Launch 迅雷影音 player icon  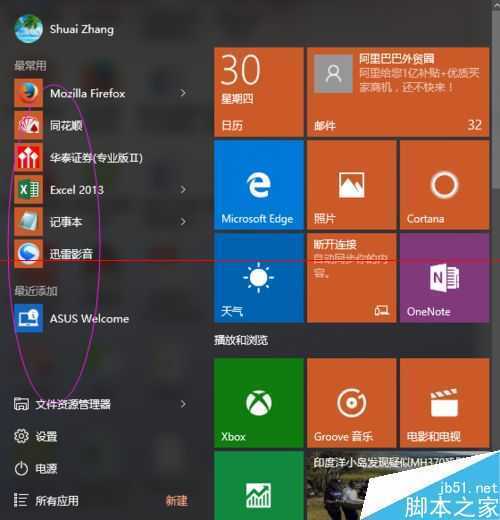[x=29, y=254]
